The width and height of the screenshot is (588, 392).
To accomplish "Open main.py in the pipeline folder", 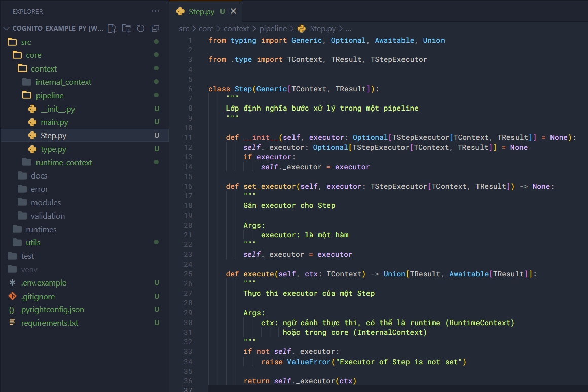I will tap(54, 122).
